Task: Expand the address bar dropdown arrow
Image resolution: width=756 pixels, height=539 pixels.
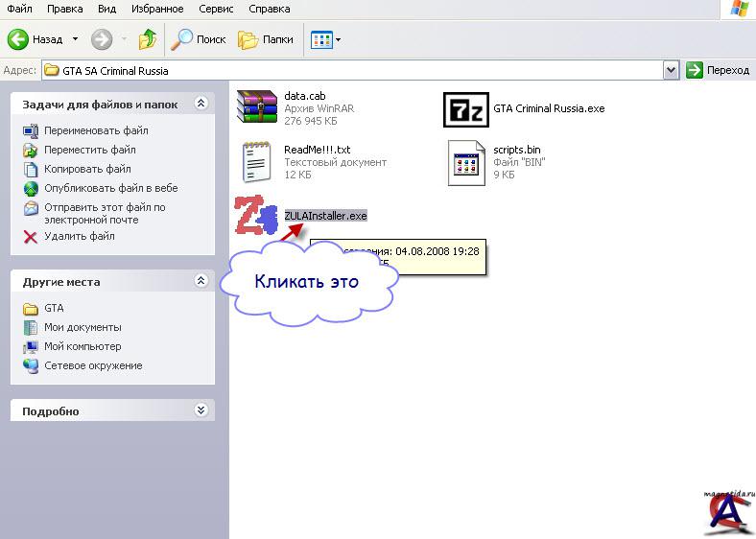Action: tap(671, 70)
